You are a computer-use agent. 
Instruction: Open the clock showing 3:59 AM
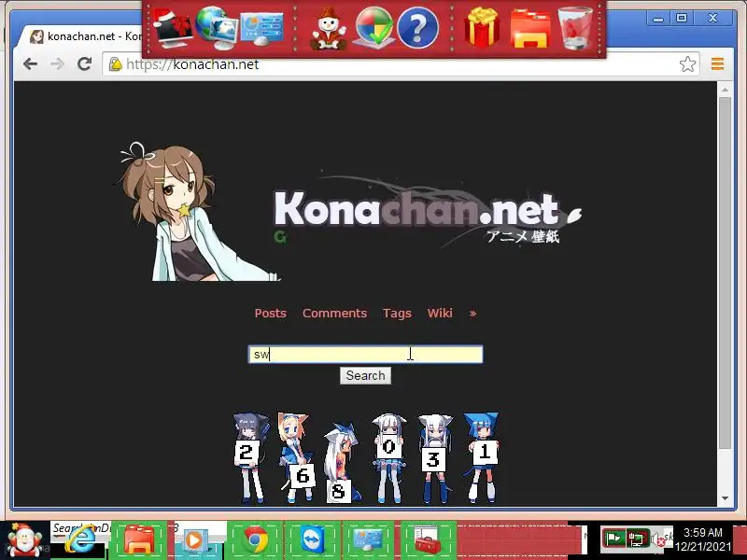pyautogui.click(x=703, y=539)
